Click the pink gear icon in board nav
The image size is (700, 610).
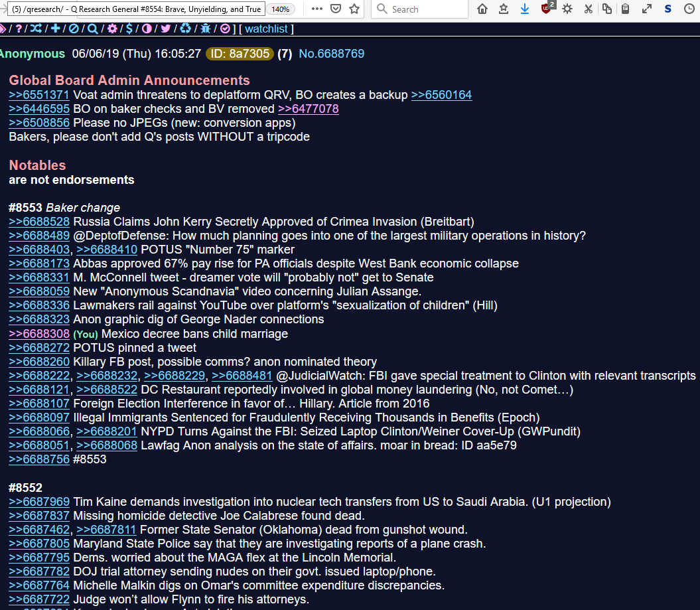point(112,29)
